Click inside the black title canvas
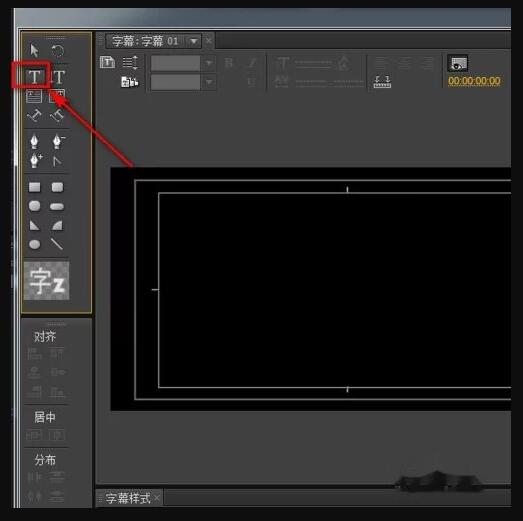Viewport: 523px width, 521px height. click(x=311, y=289)
